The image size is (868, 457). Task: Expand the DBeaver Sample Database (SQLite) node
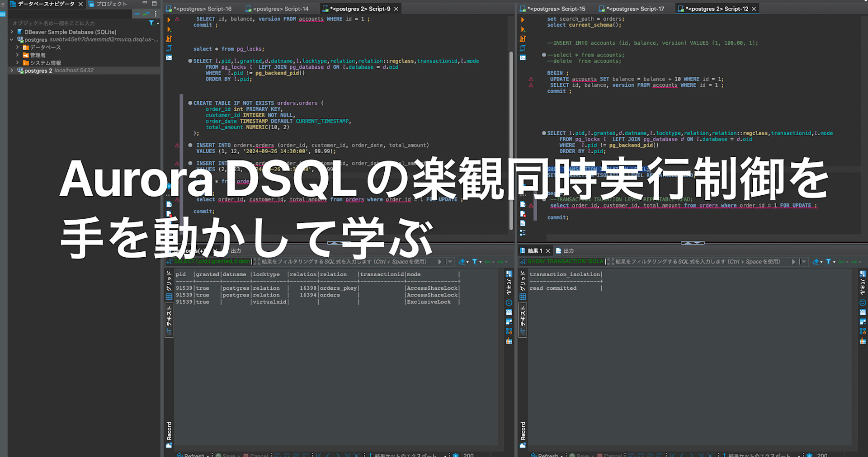pyautogui.click(x=12, y=32)
